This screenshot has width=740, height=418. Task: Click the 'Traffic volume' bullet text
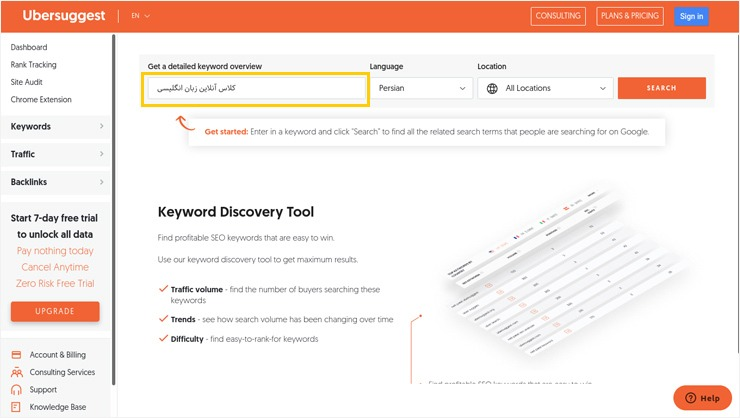point(196,290)
